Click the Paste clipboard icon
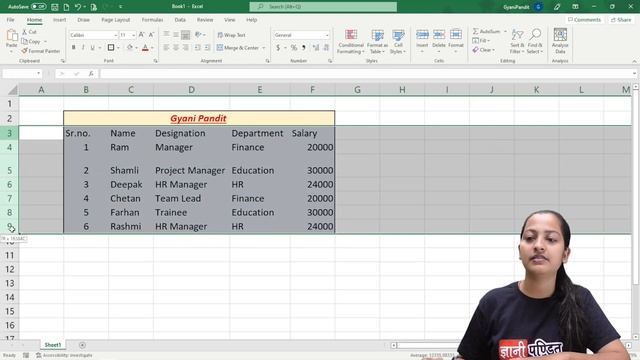This screenshot has height=360, width=640. pos(11,36)
